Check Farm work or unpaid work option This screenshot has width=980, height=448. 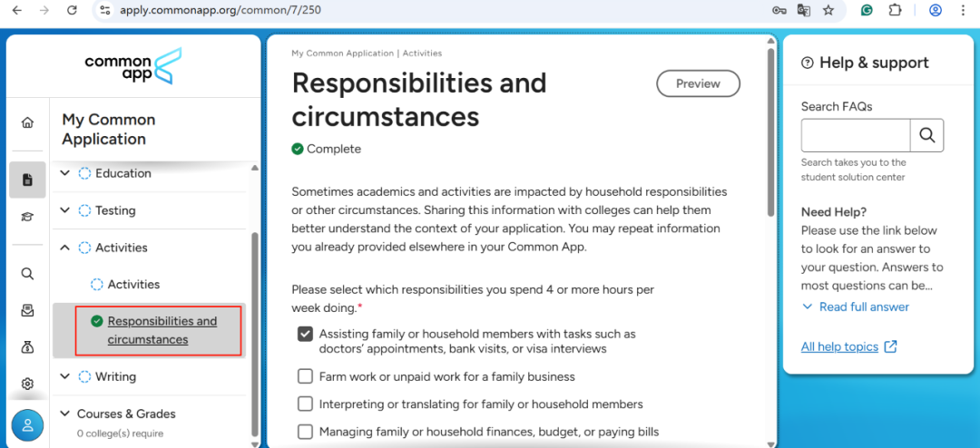coord(305,376)
